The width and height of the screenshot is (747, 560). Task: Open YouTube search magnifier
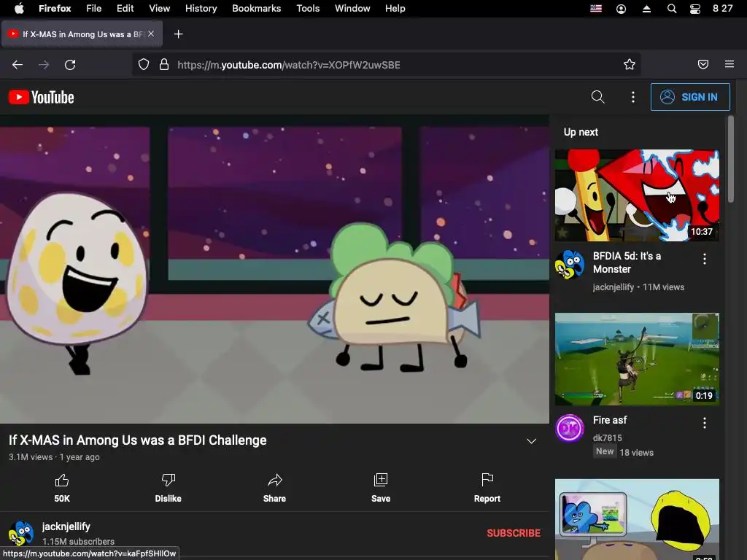coord(597,97)
